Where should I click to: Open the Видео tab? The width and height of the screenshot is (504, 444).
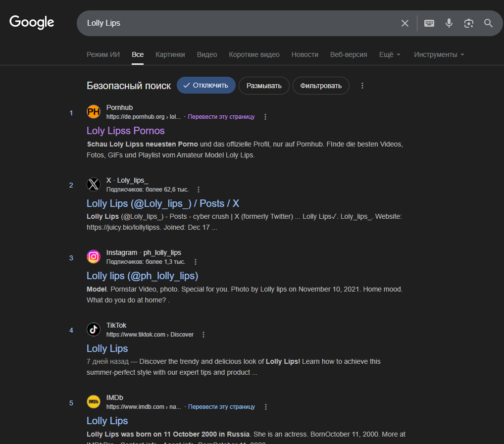[207, 54]
